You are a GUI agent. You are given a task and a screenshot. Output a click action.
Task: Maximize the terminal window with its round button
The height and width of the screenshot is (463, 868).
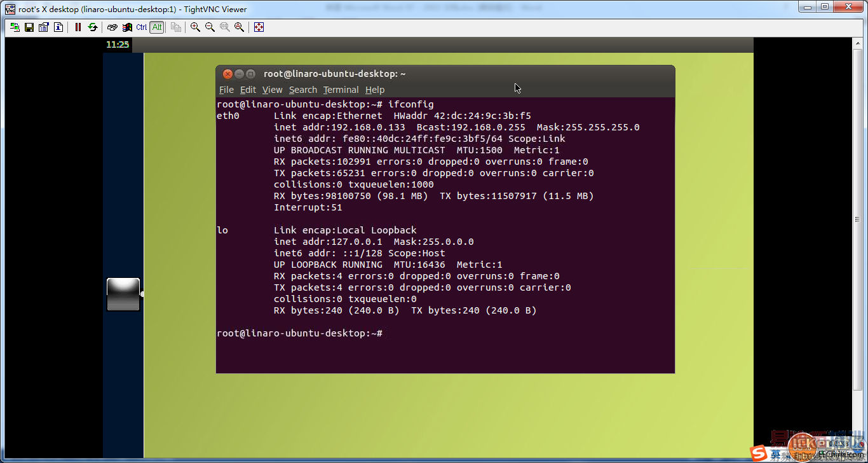[x=250, y=74]
